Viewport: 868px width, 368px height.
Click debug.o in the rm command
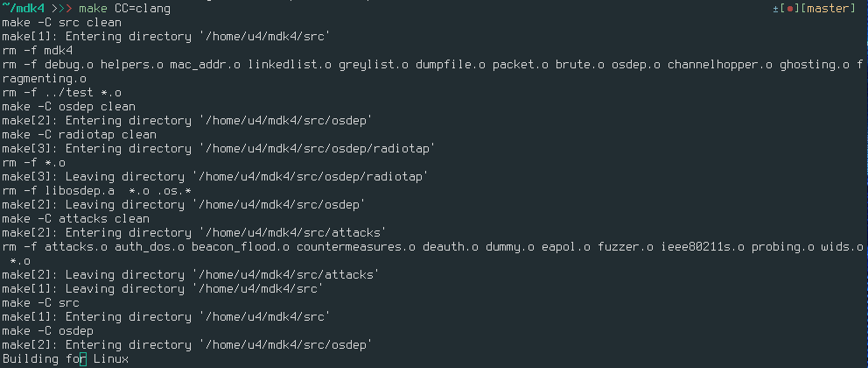(68, 65)
